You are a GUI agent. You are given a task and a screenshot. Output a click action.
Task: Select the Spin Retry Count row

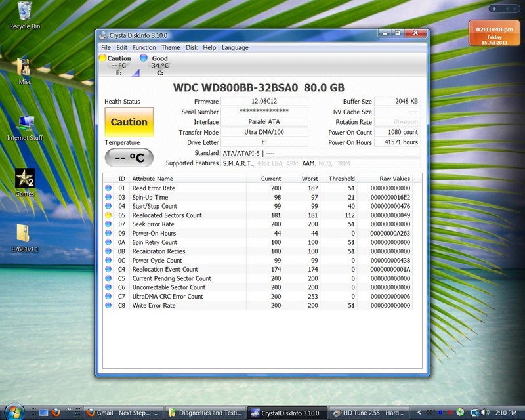pos(258,242)
